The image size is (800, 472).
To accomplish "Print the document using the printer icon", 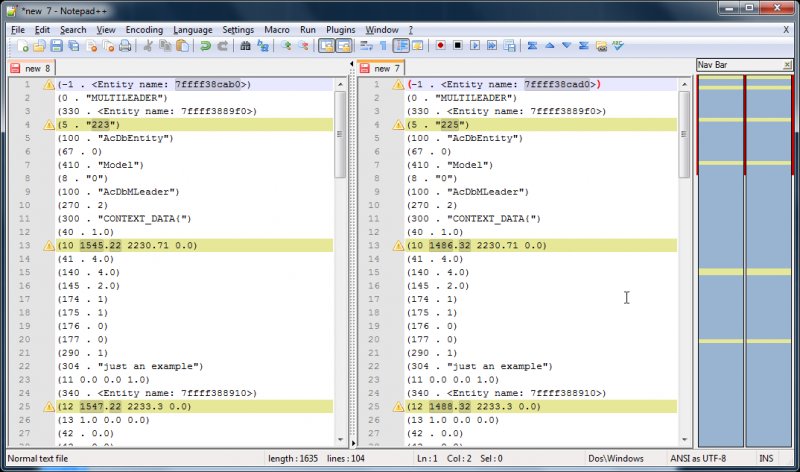I will pyautogui.click(x=125, y=46).
